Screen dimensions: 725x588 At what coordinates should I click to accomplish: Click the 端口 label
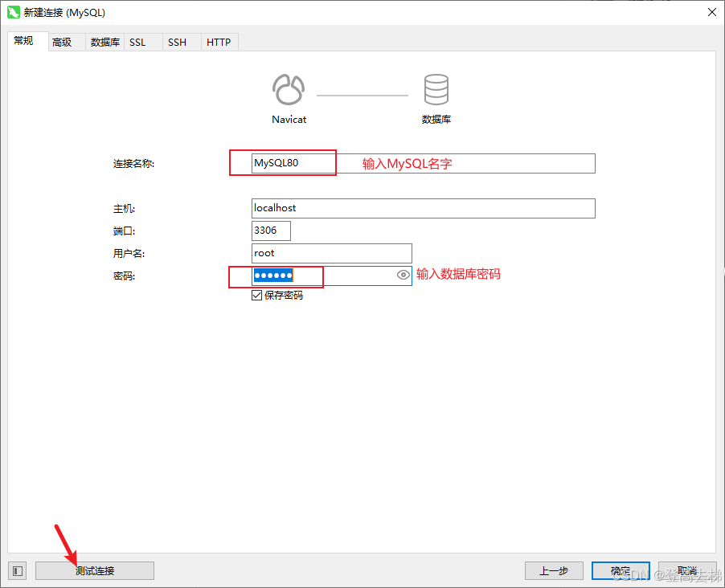click(124, 231)
